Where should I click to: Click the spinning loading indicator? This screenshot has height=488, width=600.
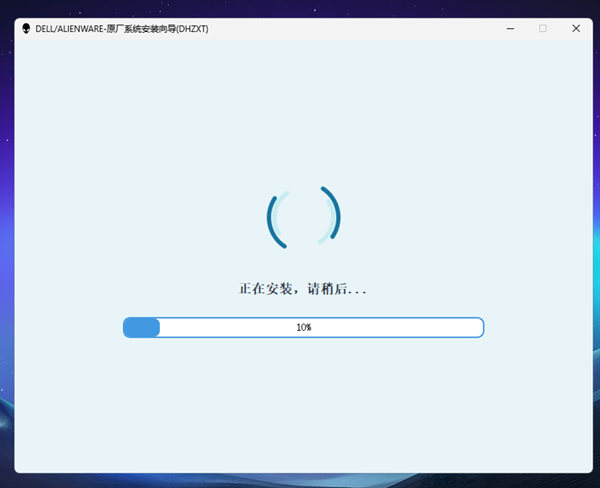click(303, 217)
